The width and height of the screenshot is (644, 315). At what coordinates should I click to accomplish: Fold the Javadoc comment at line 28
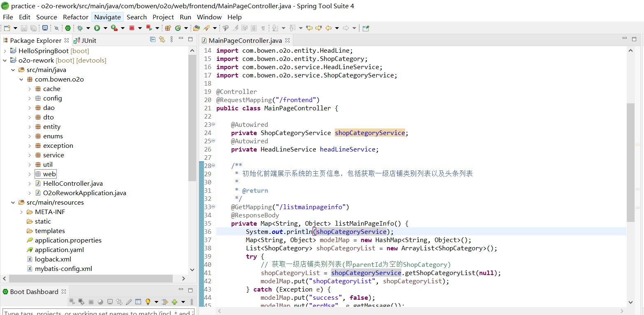(213, 166)
